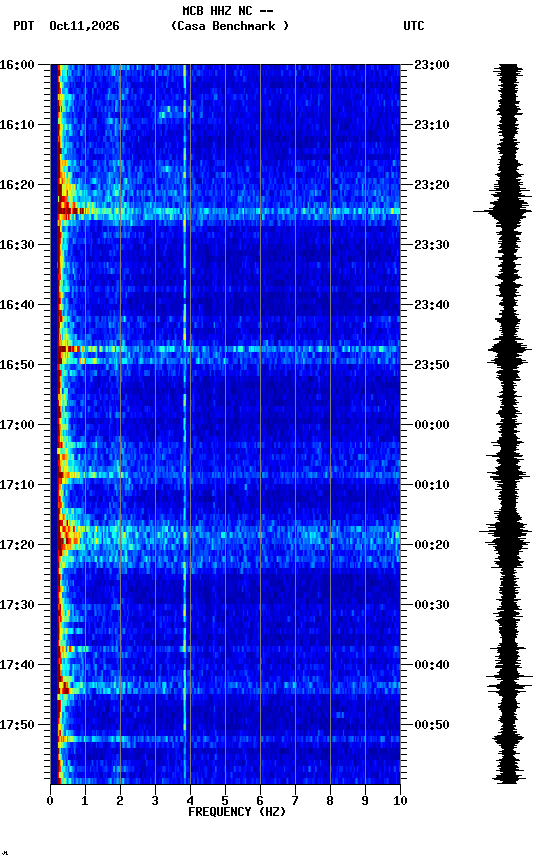552x864 pixels.
Task: Click the 16:30 PDT time label
Action: tap(17, 245)
